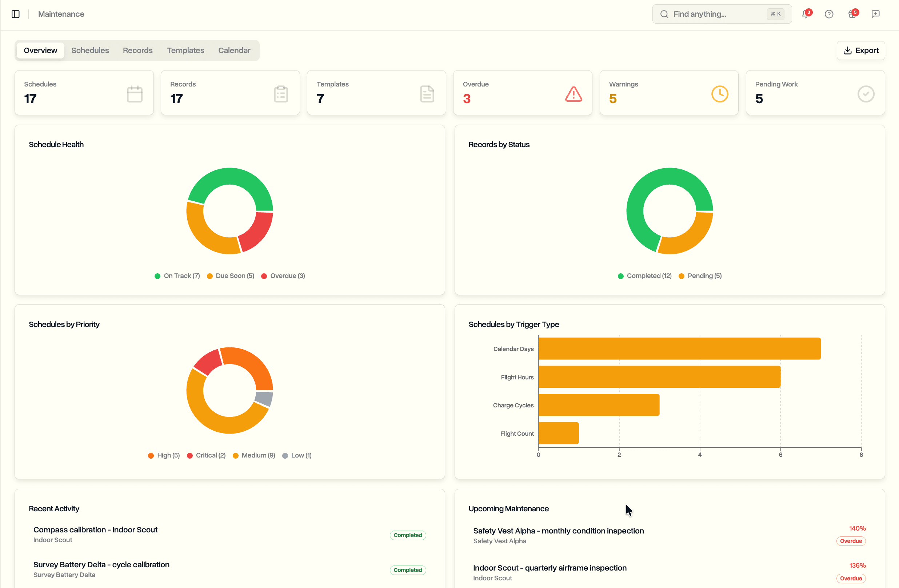Click Overdue badge for Indoor Scout inspection
The height and width of the screenshot is (588, 899).
[x=851, y=578]
